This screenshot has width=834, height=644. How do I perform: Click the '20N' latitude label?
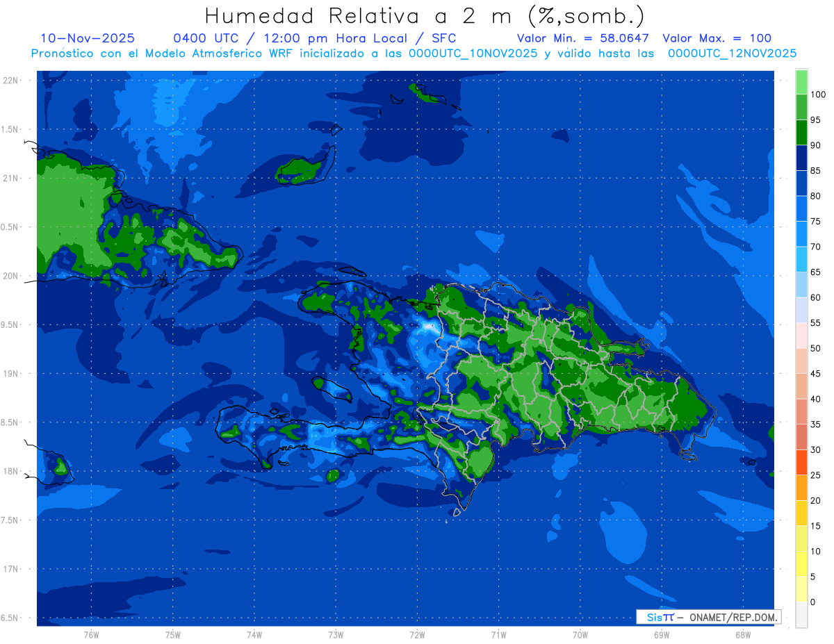tap(10, 276)
